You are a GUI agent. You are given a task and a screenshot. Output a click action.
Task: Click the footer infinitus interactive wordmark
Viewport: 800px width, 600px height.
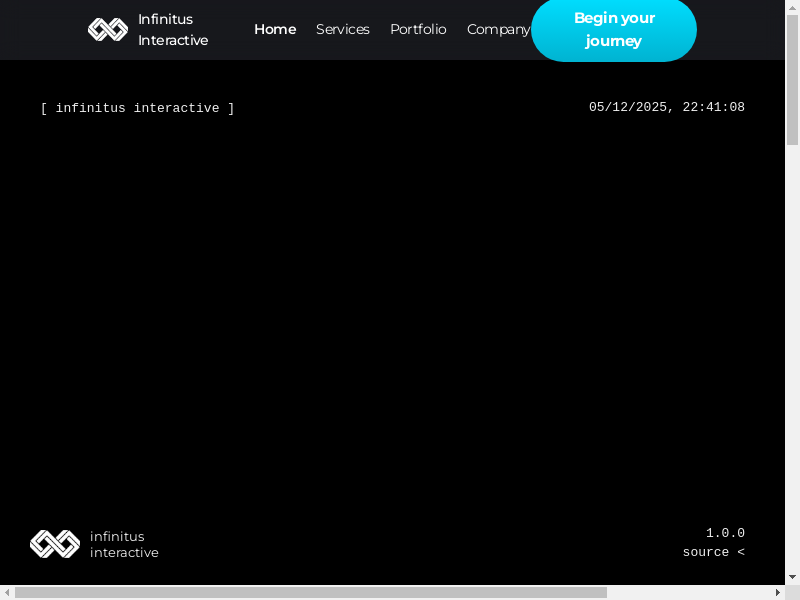tap(124, 544)
